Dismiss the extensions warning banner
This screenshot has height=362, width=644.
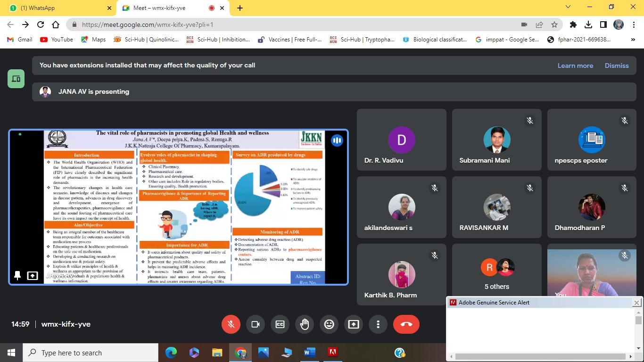pos(617,66)
